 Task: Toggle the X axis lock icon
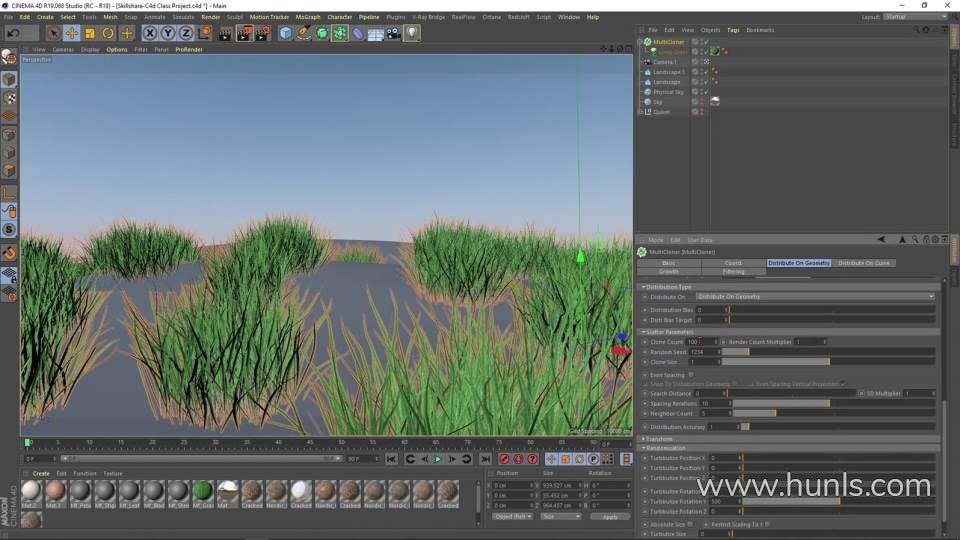(150, 33)
